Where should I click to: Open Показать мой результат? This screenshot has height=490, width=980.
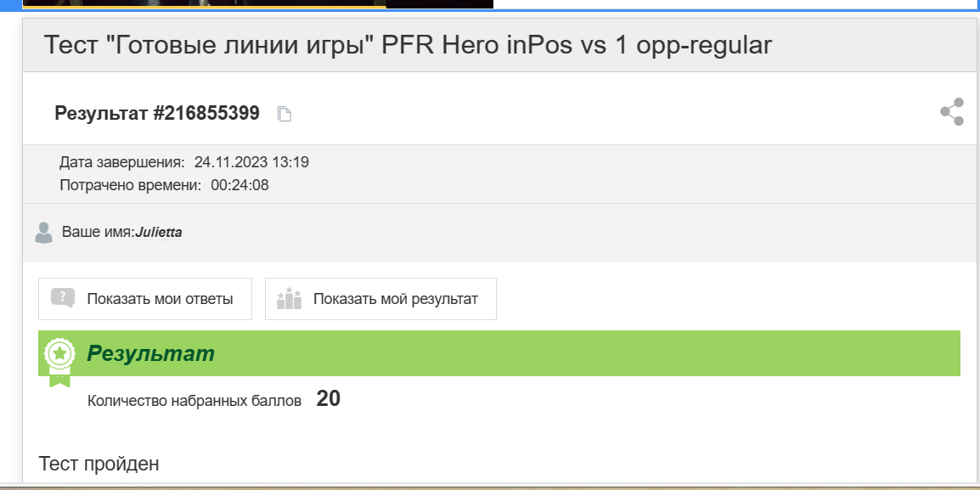[x=380, y=299]
